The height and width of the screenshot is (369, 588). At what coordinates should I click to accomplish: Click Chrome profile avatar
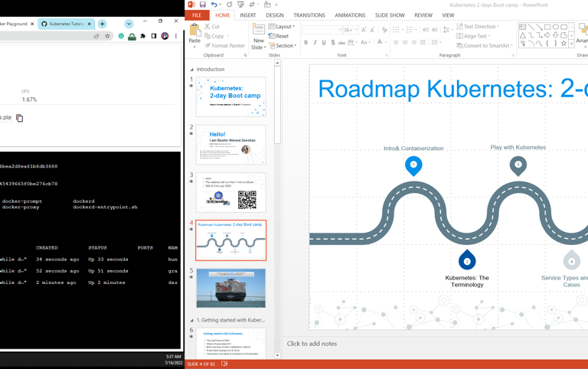[x=165, y=36]
